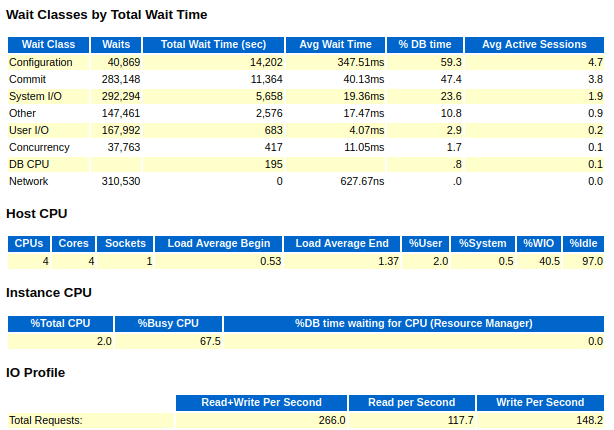Click the Configuration wait class row label
The image size is (614, 430).
pyautogui.click(x=41, y=62)
